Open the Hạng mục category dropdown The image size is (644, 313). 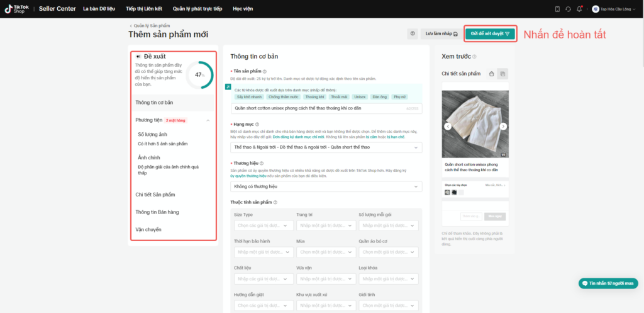tap(326, 147)
